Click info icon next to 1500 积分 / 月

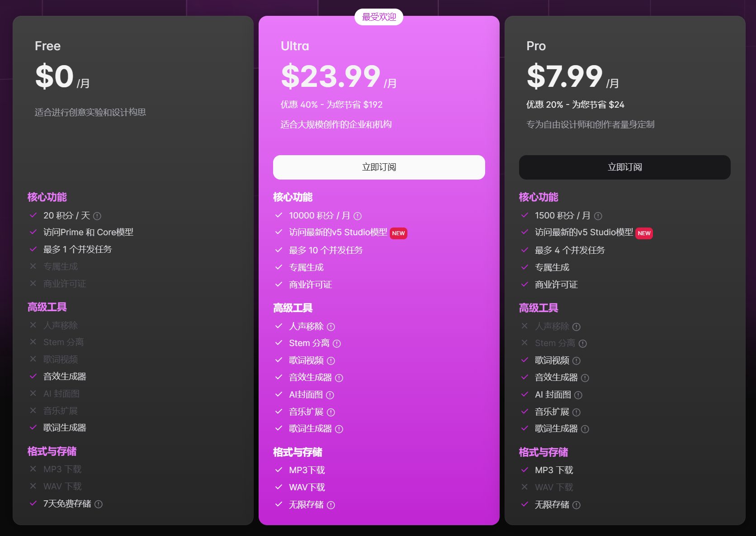[598, 216]
